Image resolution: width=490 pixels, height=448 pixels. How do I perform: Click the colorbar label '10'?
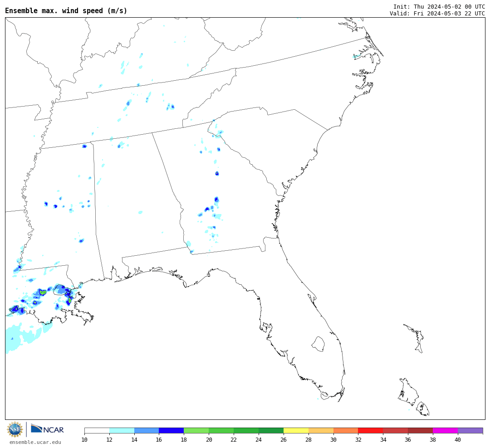(x=84, y=440)
